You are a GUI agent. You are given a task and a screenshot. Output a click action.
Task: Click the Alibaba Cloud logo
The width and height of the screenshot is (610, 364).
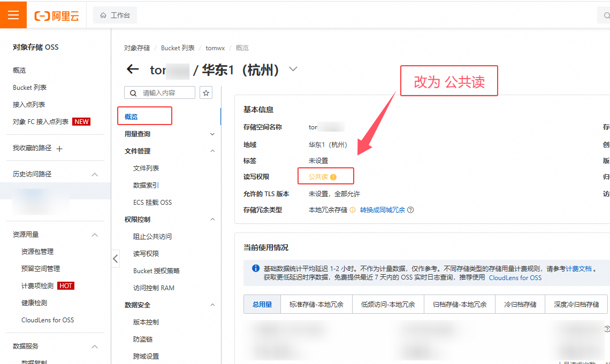pos(57,16)
